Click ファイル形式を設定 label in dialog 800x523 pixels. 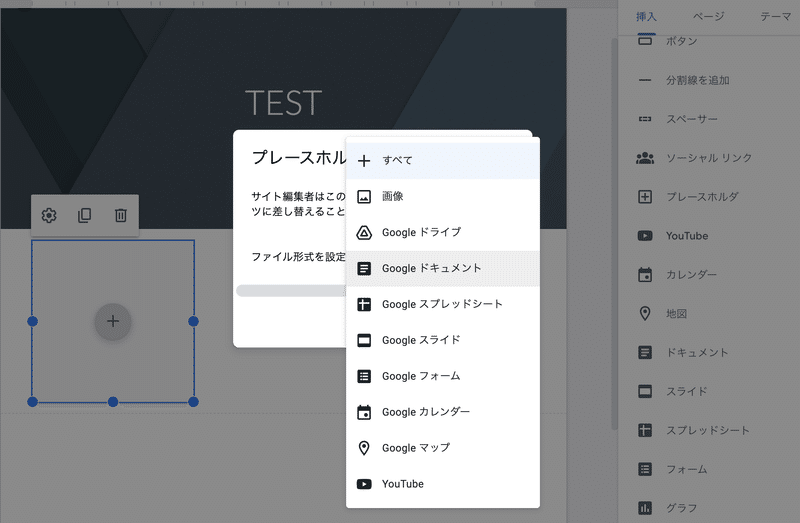[298, 257]
